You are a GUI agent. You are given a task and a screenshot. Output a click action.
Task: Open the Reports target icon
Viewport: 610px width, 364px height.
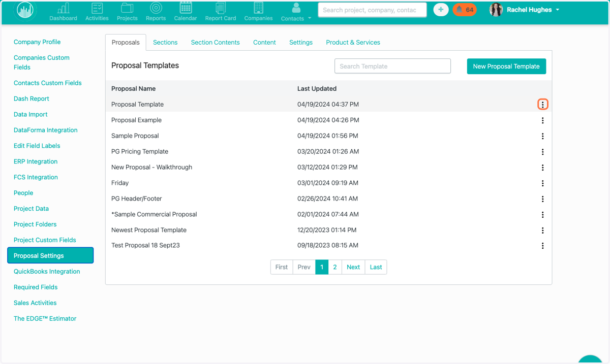pyautogui.click(x=156, y=8)
